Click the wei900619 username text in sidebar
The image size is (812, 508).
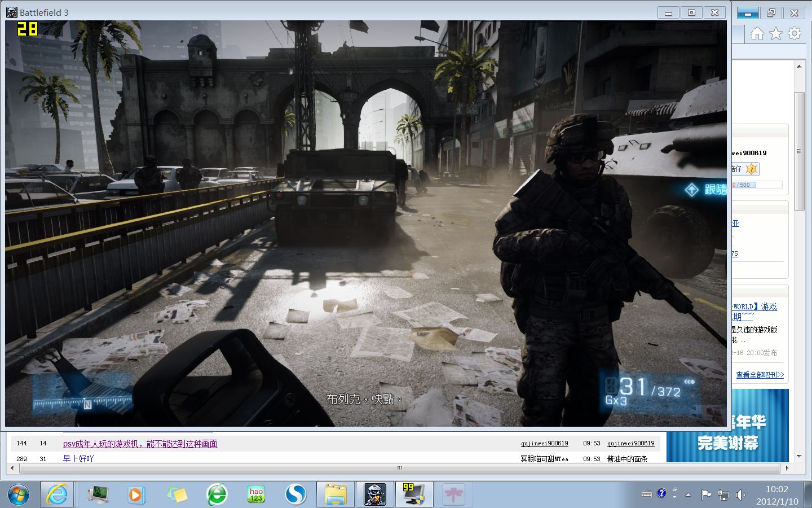coord(749,153)
